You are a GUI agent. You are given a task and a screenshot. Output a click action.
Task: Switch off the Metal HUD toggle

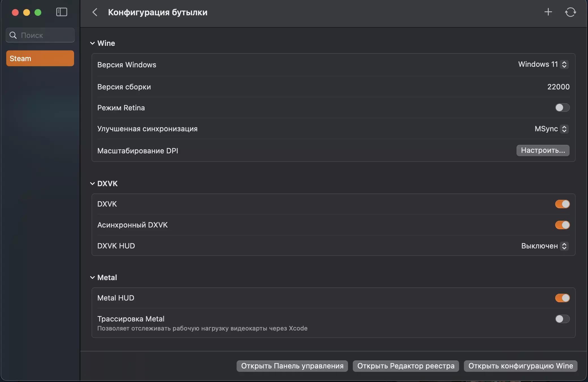point(562,298)
